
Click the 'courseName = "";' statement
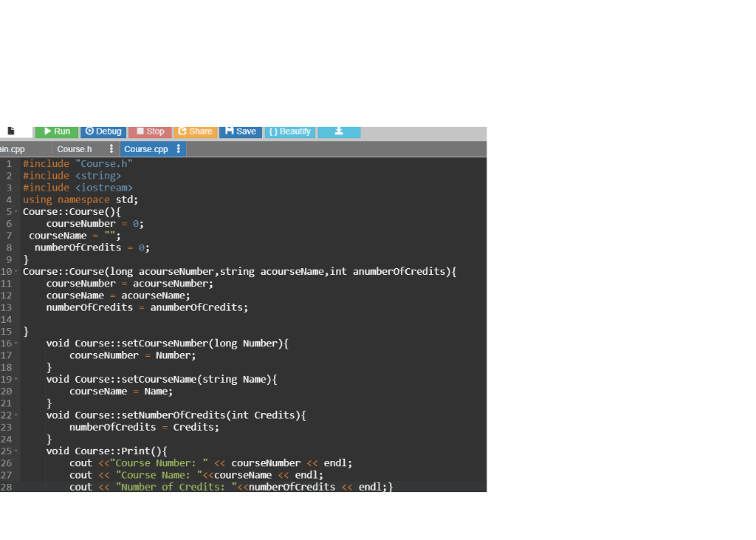[x=75, y=236]
